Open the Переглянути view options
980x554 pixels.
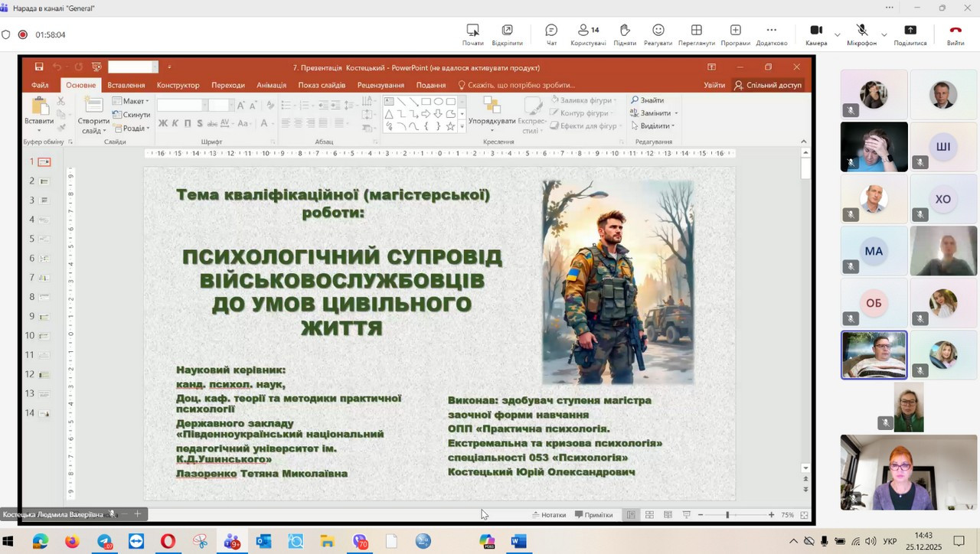[x=696, y=34]
